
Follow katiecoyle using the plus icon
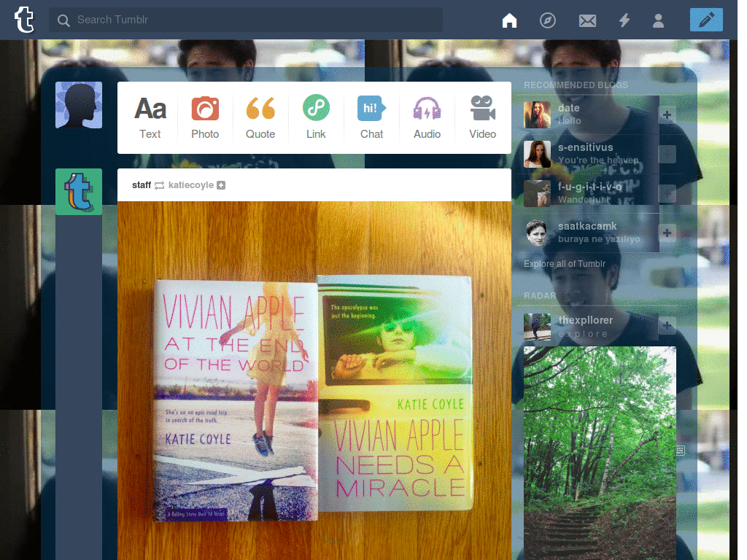(221, 185)
